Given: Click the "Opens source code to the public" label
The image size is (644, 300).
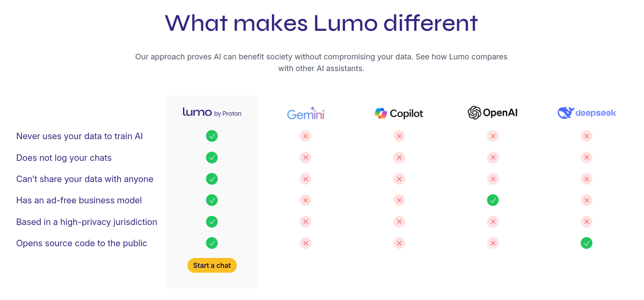Looking at the screenshot, I should 82,243.
